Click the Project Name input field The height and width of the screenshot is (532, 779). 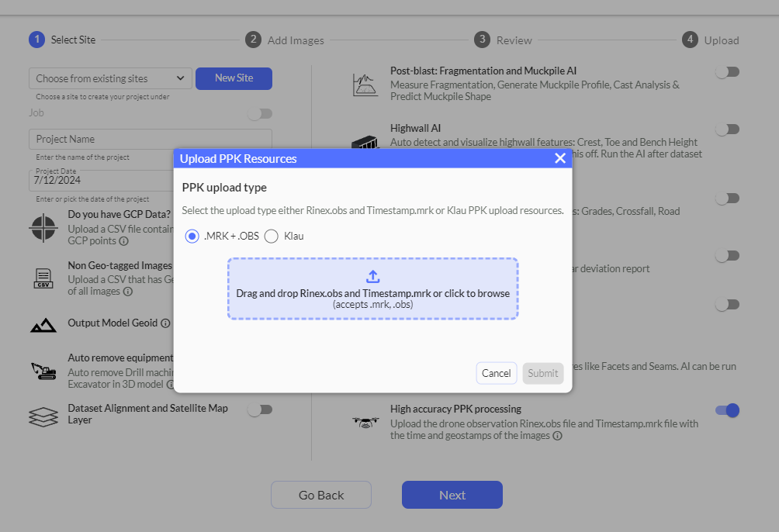pos(151,140)
